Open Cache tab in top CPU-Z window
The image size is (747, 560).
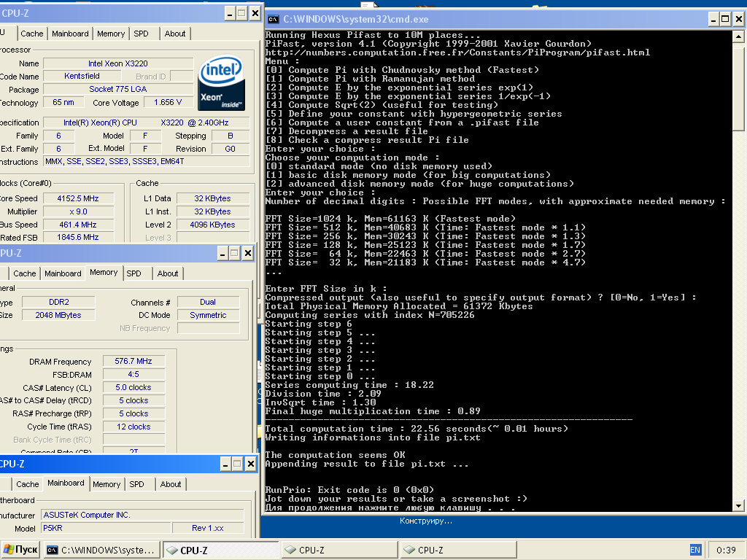(x=32, y=34)
